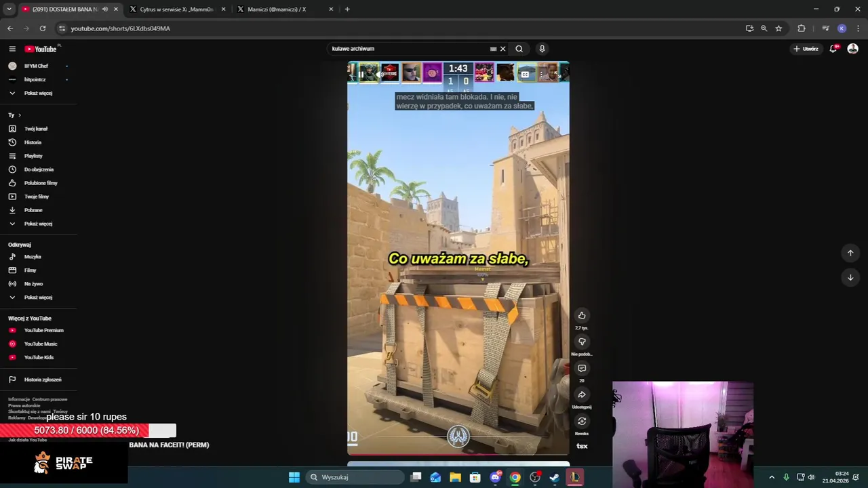The image size is (868, 488).
Task: Open Chrome tab search dropdown
Action: (9, 9)
